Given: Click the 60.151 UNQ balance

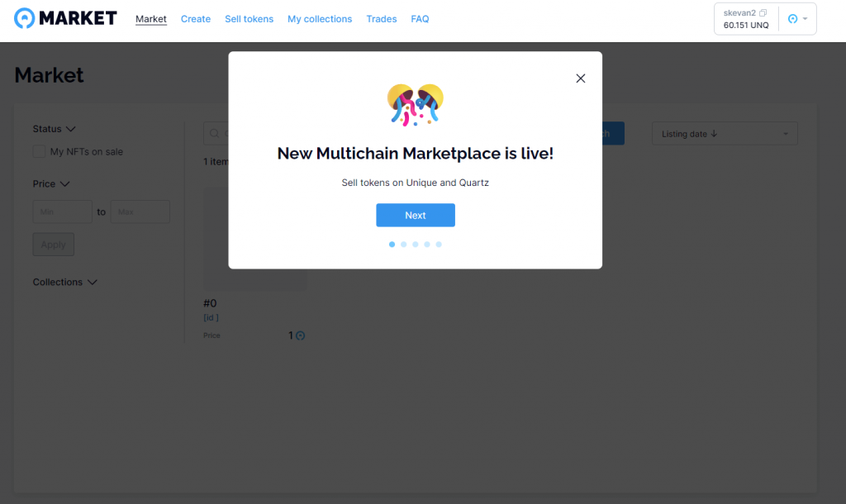Looking at the screenshot, I should 746,26.
